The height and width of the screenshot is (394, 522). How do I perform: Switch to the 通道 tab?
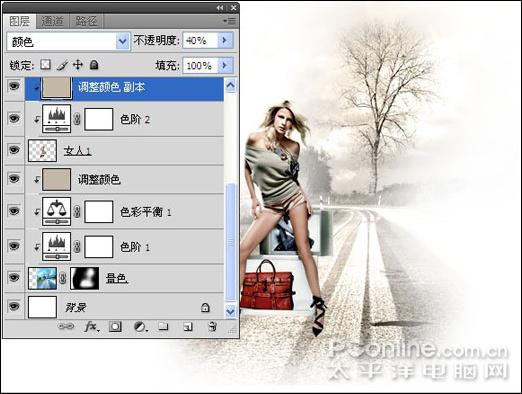(52, 21)
